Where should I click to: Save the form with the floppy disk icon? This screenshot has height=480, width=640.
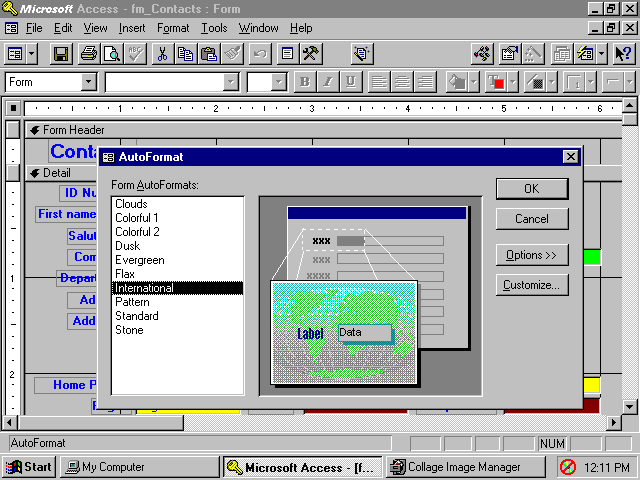click(61, 54)
